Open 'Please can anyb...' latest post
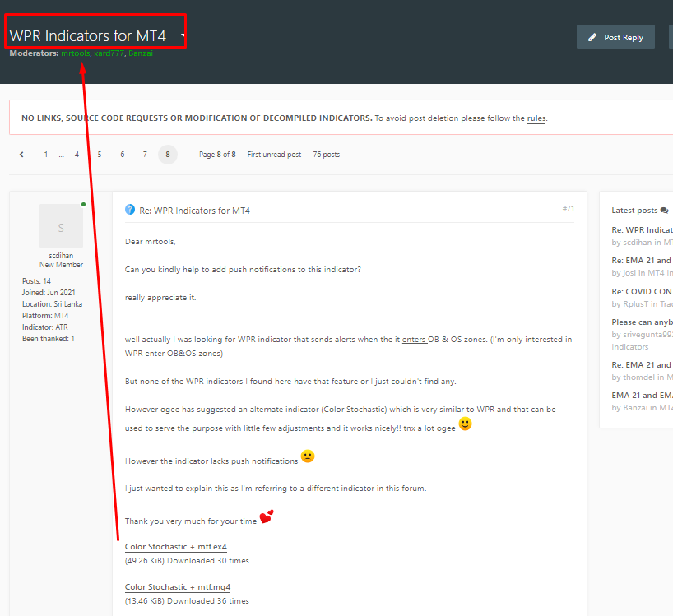This screenshot has height=616, width=673. (x=642, y=322)
